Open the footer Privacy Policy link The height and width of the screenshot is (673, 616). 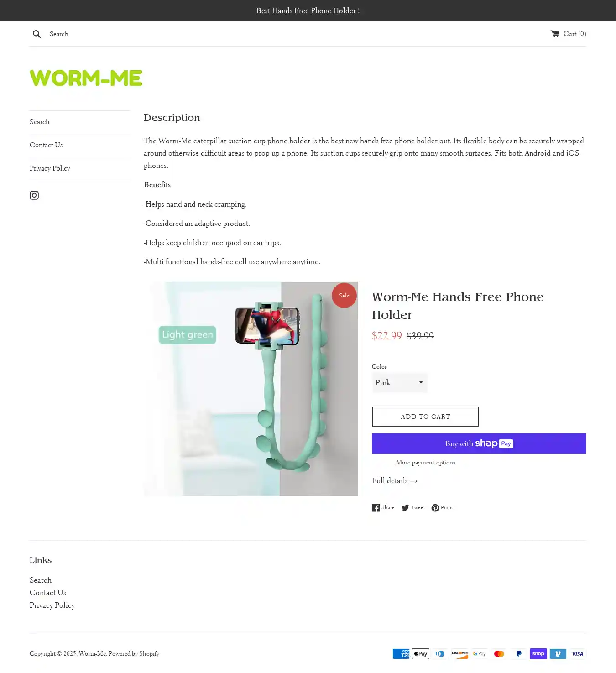52,605
